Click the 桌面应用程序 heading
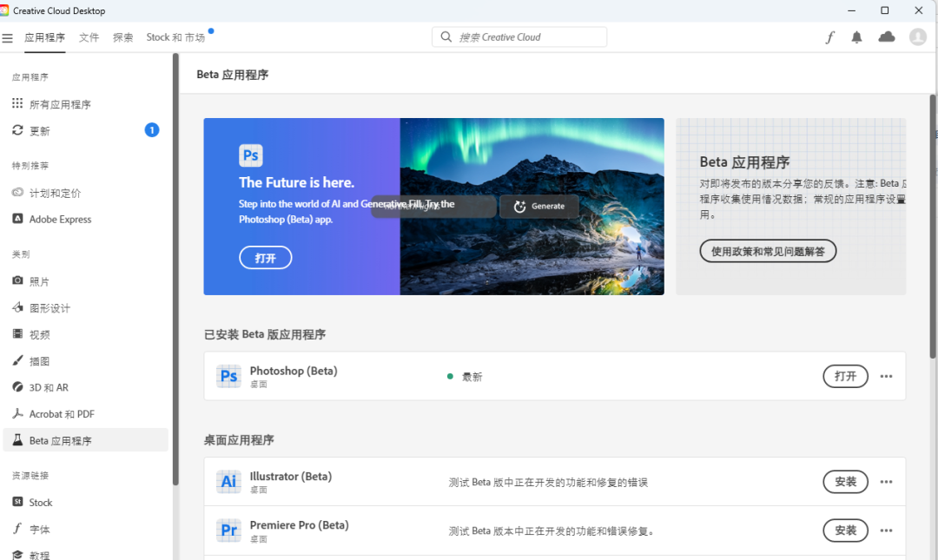Image resolution: width=938 pixels, height=560 pixels. point(239,440)
